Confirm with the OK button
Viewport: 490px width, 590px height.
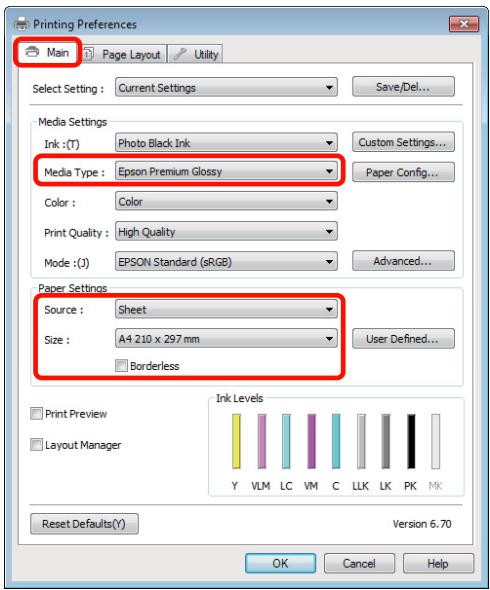(x=280, y=563)
